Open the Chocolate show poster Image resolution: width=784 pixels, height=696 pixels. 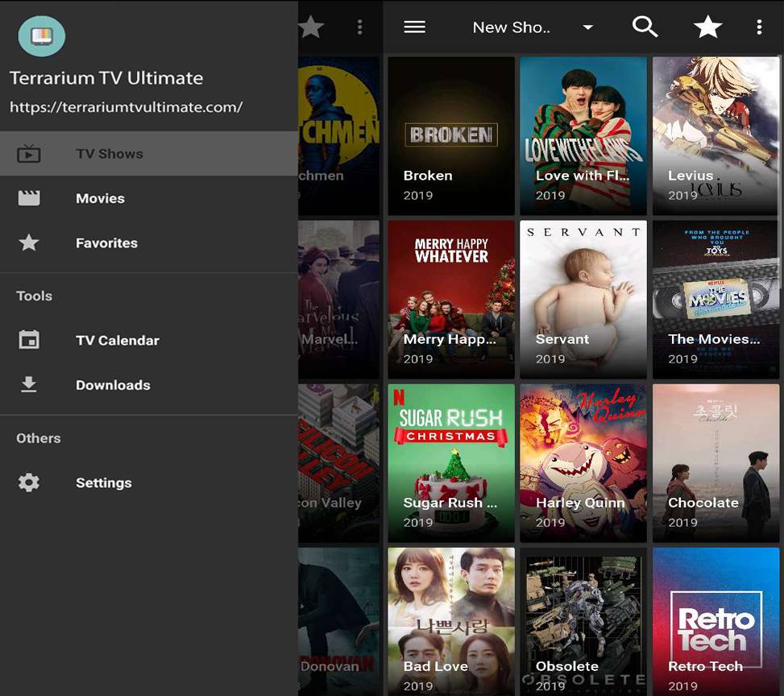coord(716,463)
